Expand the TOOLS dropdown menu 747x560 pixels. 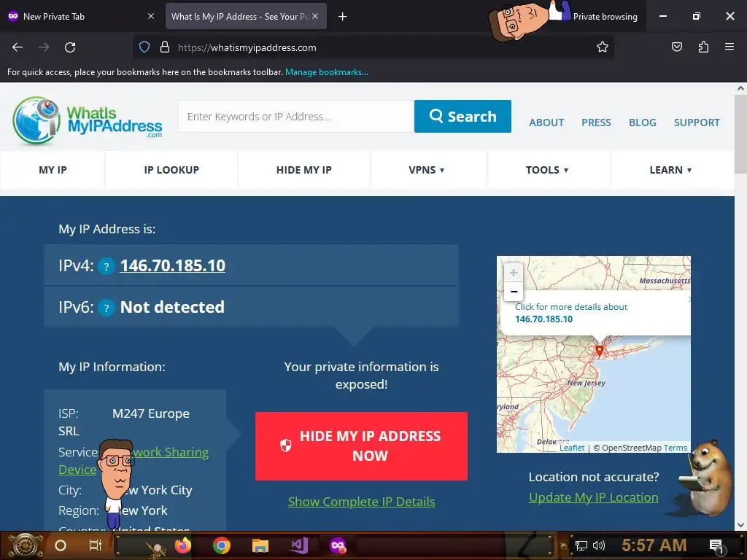tap(547, 170)
